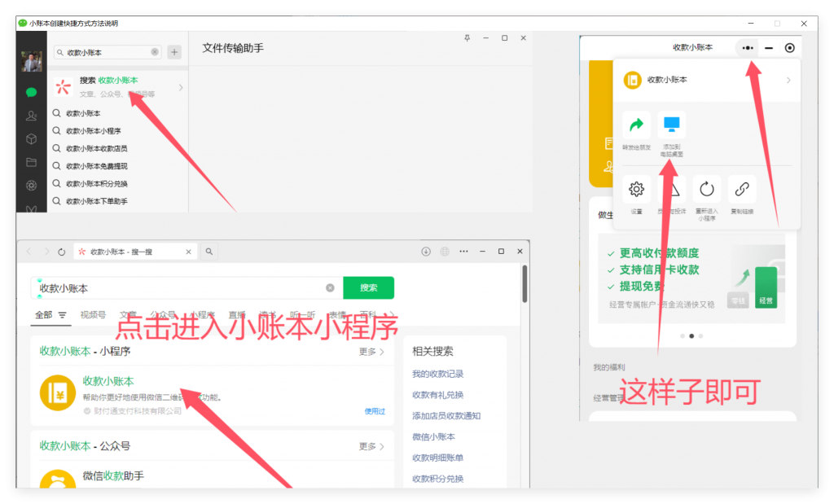
Task: Click 反馈与投诉 feedback icon
Action: point(671,189)
